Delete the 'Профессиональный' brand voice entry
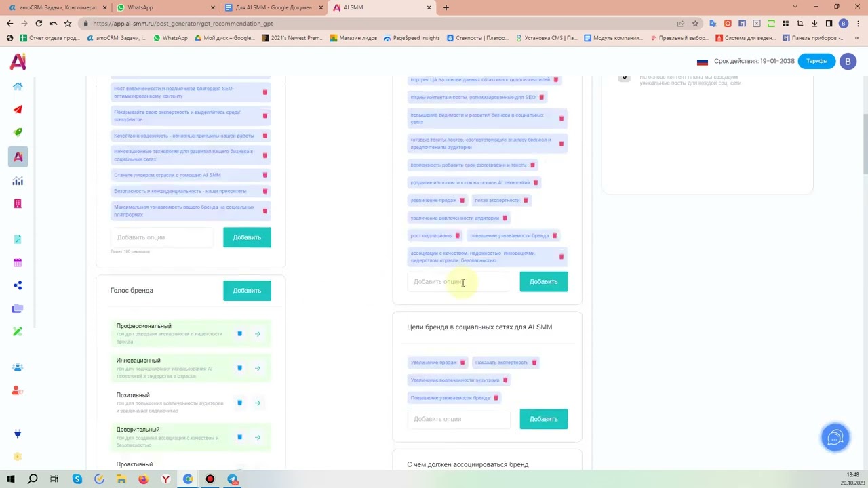 tap(239, 333)
